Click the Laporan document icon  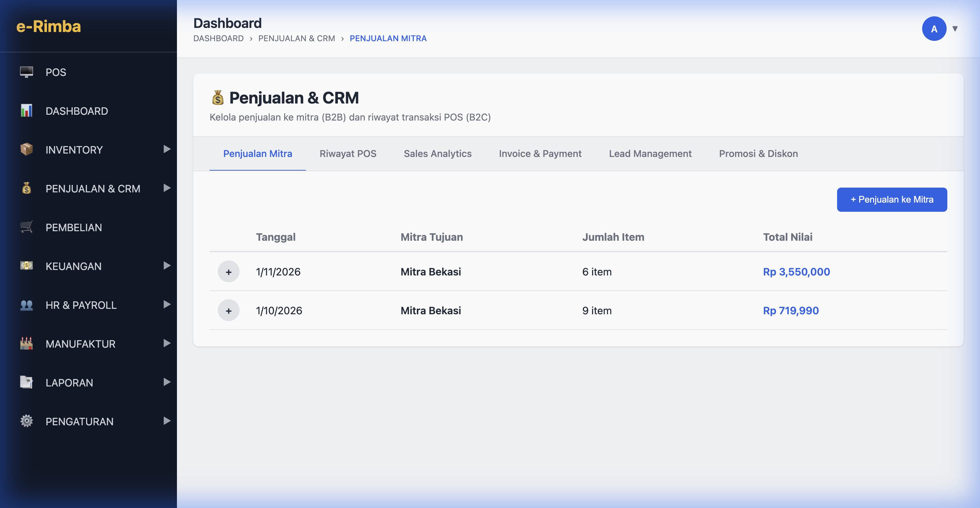[26, 382]
